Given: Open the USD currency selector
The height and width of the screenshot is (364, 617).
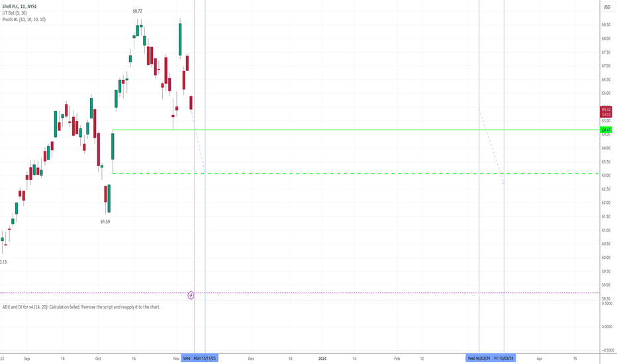Looking at the screenshot, I should point(607,7).
